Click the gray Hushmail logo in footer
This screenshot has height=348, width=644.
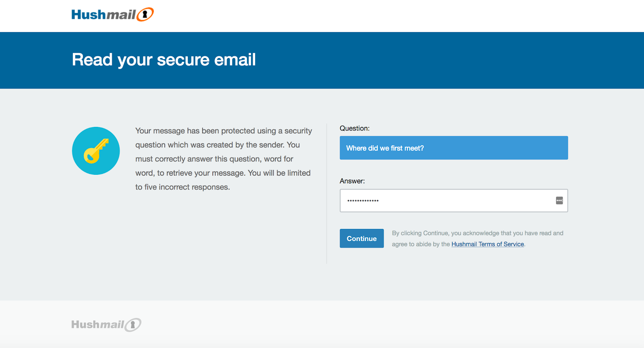click(x=106, y=324)
